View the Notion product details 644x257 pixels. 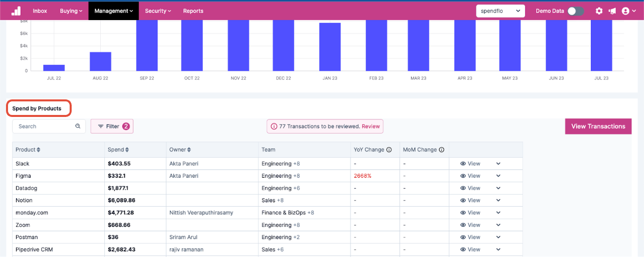[470, 200]
